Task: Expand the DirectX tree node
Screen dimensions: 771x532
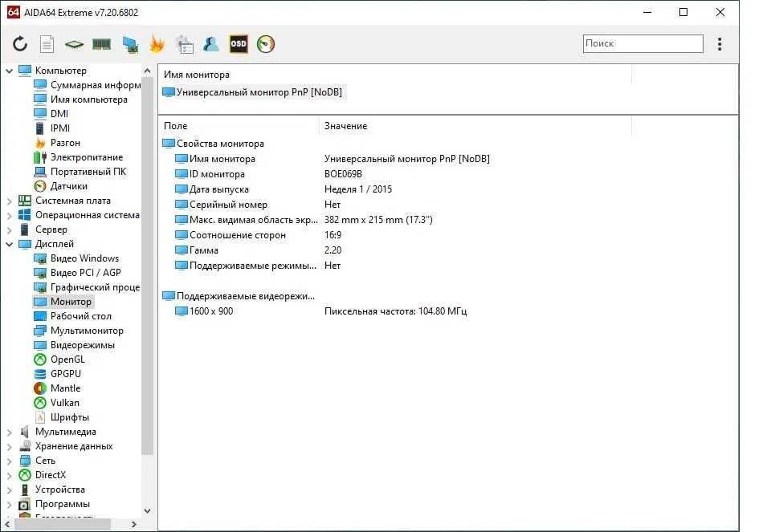Action: (9, 475)
